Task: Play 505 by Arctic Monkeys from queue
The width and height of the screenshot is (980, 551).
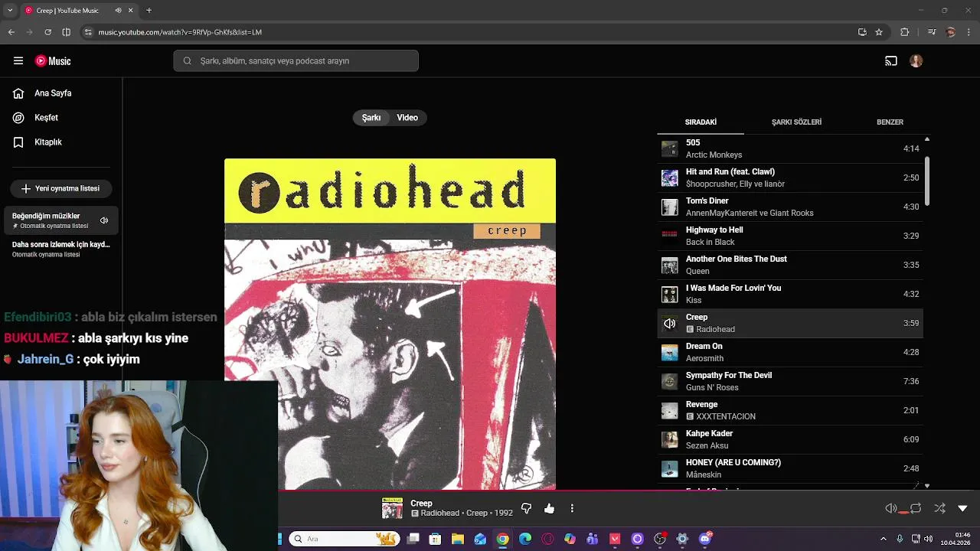Action: 790,148
